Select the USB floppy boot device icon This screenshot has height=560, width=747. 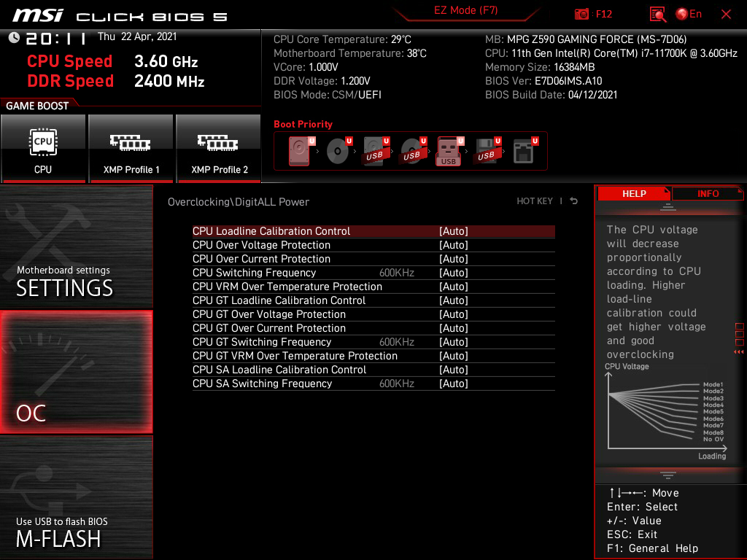pos(487,151)
